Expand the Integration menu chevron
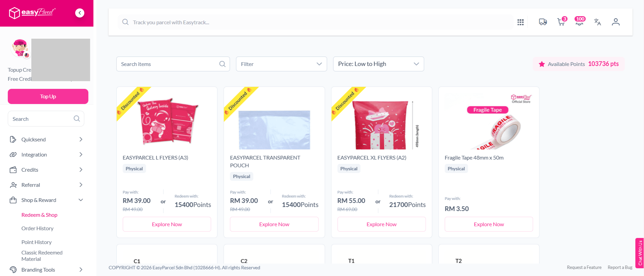The image size is (644, 276). [81, 154]
